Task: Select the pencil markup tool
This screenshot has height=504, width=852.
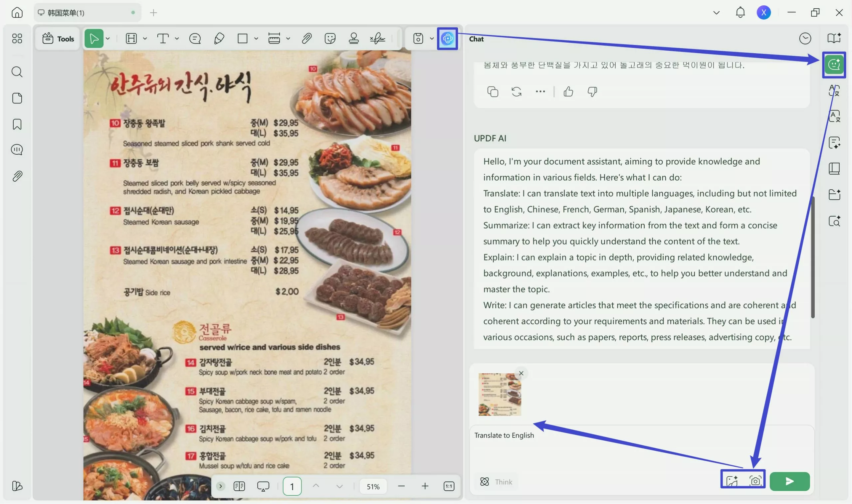Action: point(218,38)
